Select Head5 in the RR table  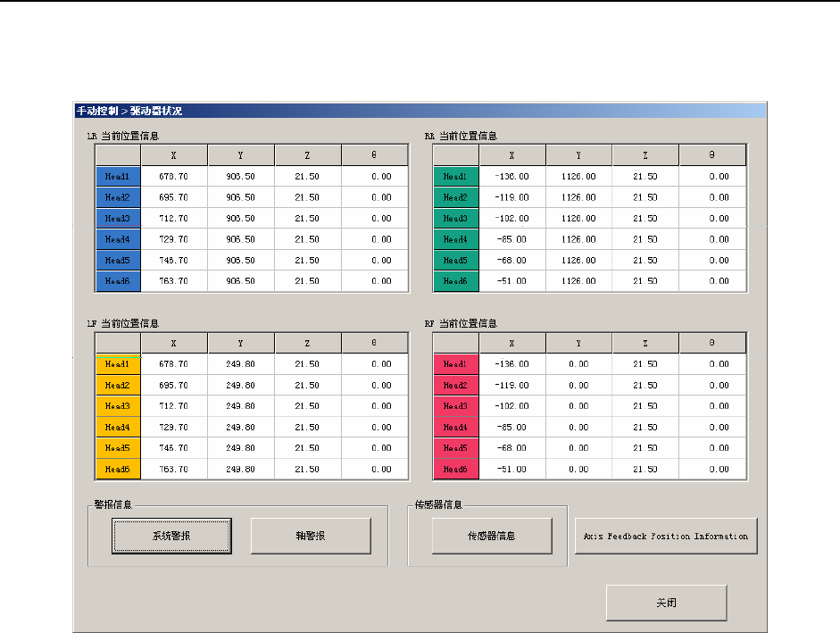456,260
